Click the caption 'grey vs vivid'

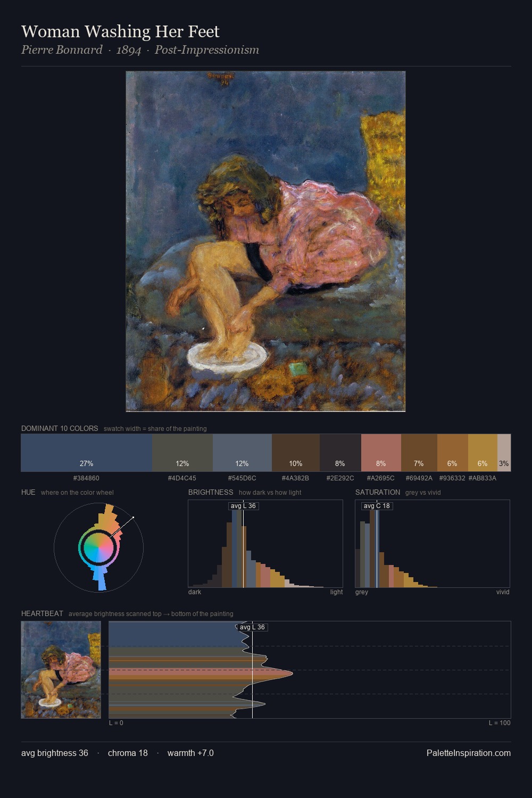pyautogui.click(x=423, y=493)
